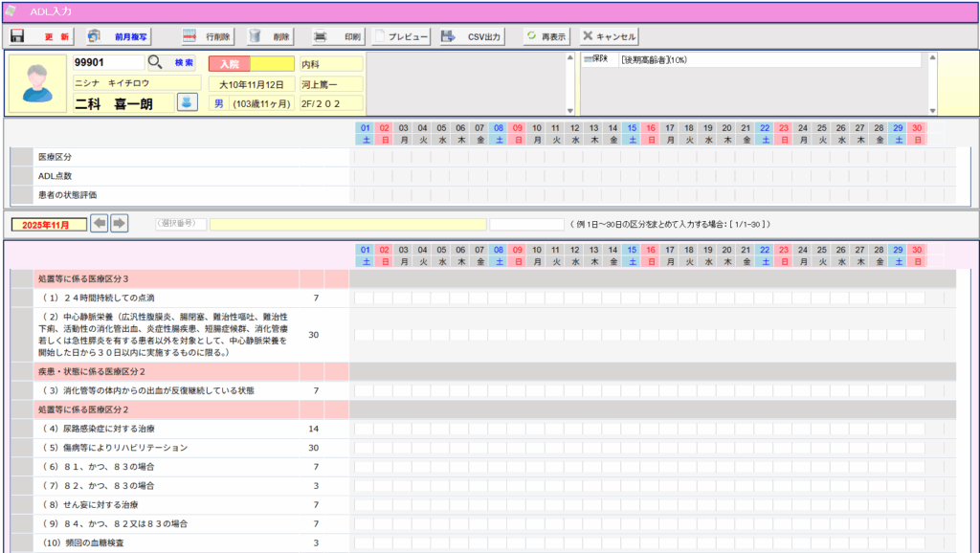Viewport: 980px width, 553px height.
Task: Click the キャンセル cancel button
Action: point(609,36)
